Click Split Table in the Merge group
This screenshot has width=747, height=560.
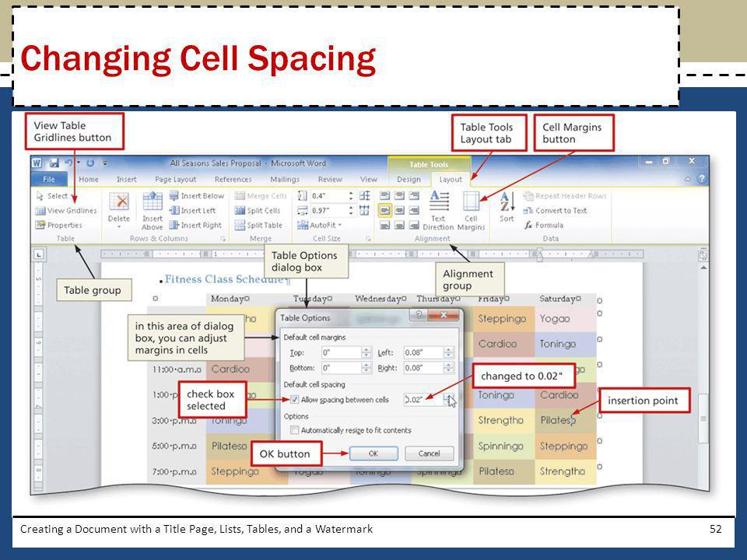tap(258, 226)
